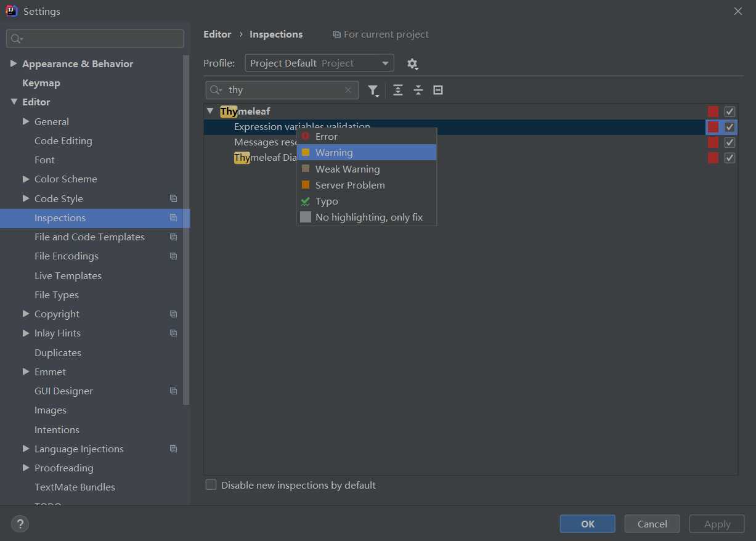Click the project-level icon beside File Encodings

173,256
